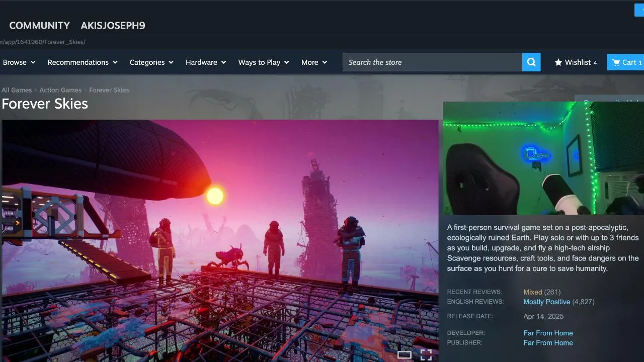This screenshot has height=362, width=644.
Task: Click the main Forever Skies gameplay screenshot
Action: click(x=219, y=240)
